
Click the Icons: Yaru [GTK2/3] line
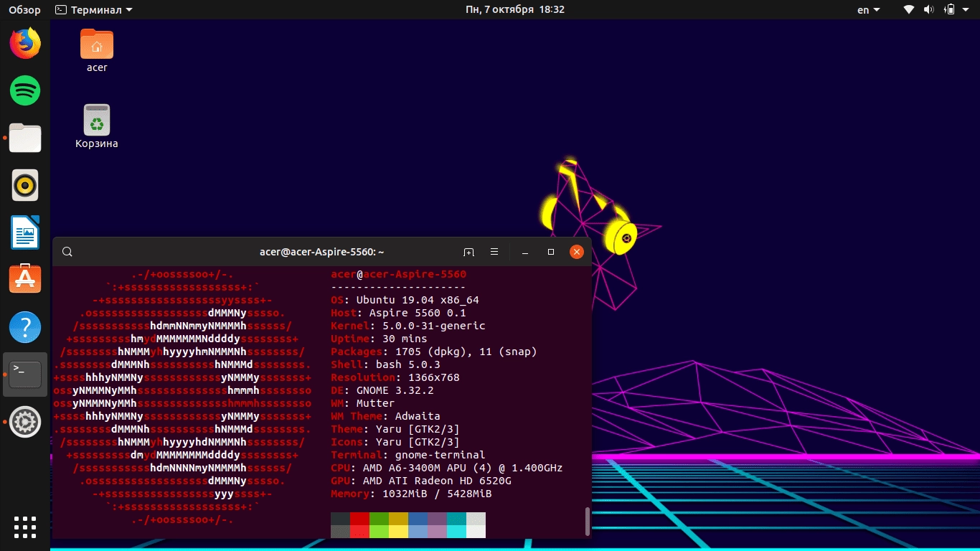pos(395,442)
